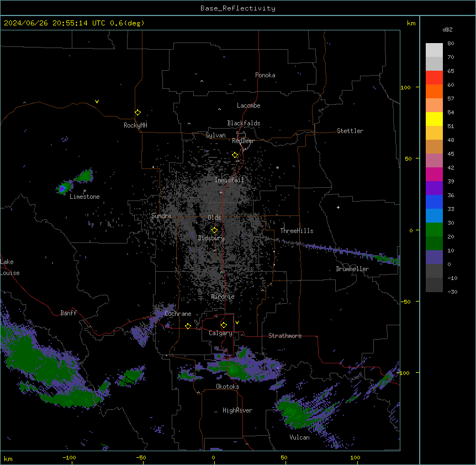The height and width of the screenshot is (465, 476).
Task: Click the Blackfalds city label
Action: click(244, 123)
